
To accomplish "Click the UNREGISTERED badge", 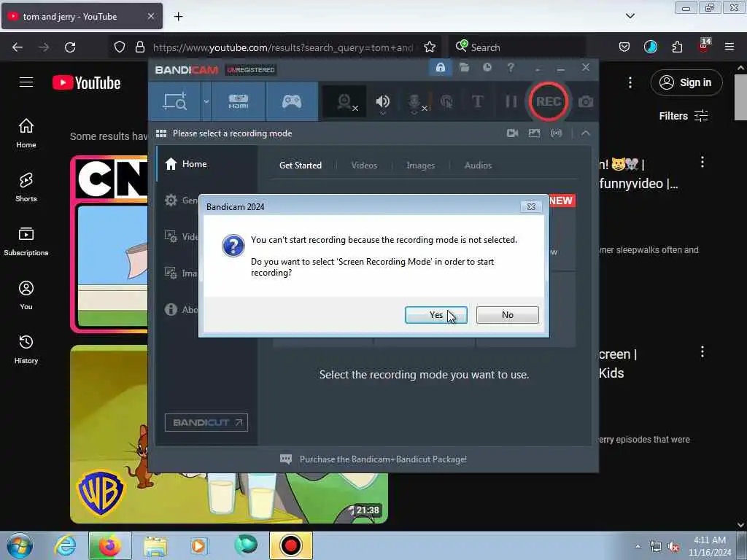I will click(x=251, y=70).
